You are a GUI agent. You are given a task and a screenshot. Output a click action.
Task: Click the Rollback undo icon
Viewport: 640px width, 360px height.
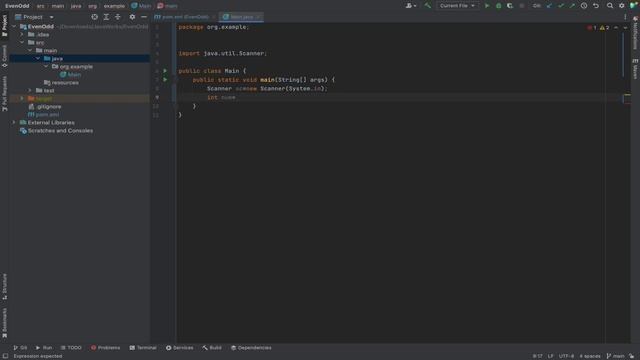pos(596,6)
